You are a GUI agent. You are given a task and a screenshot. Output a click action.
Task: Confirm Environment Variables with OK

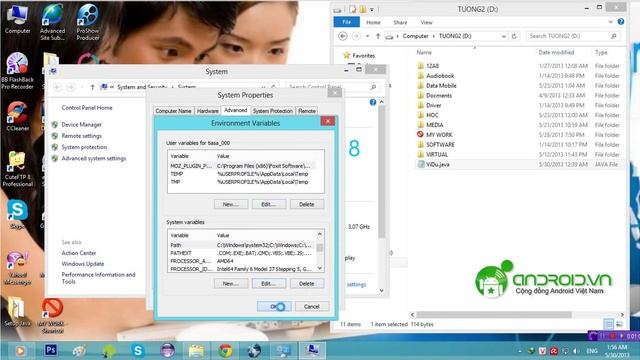coord(274,307)
